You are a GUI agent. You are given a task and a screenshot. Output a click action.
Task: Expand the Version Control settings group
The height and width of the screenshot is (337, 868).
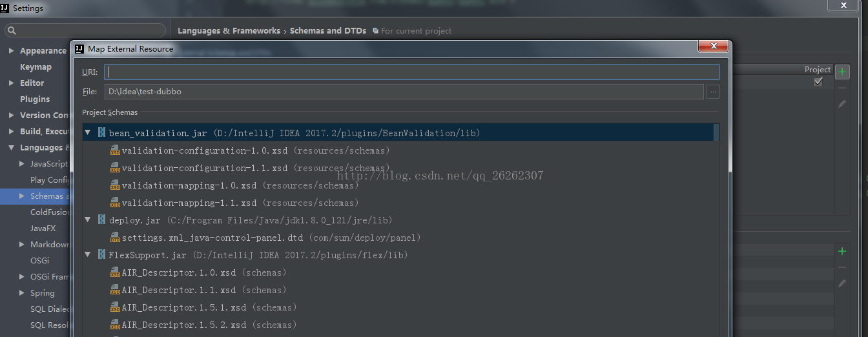(x=11, y=115)
